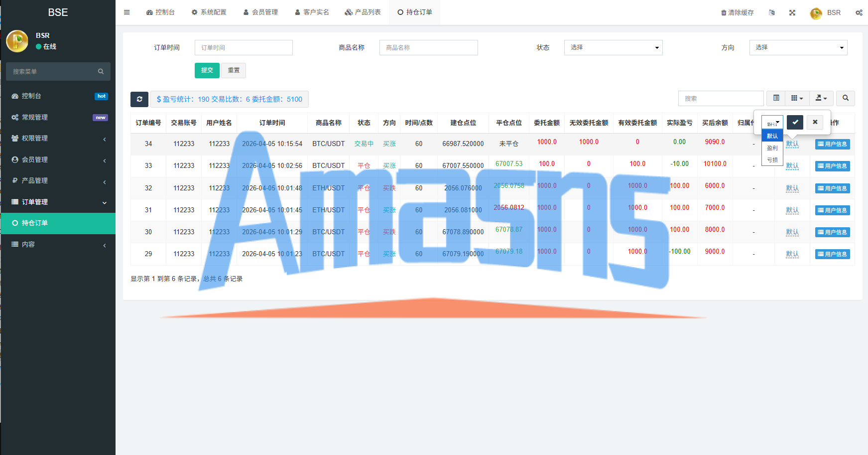Choose the highlighted 默认 option in dropdown list
This screenshot has height=455, width=868.
pos(772,136)
